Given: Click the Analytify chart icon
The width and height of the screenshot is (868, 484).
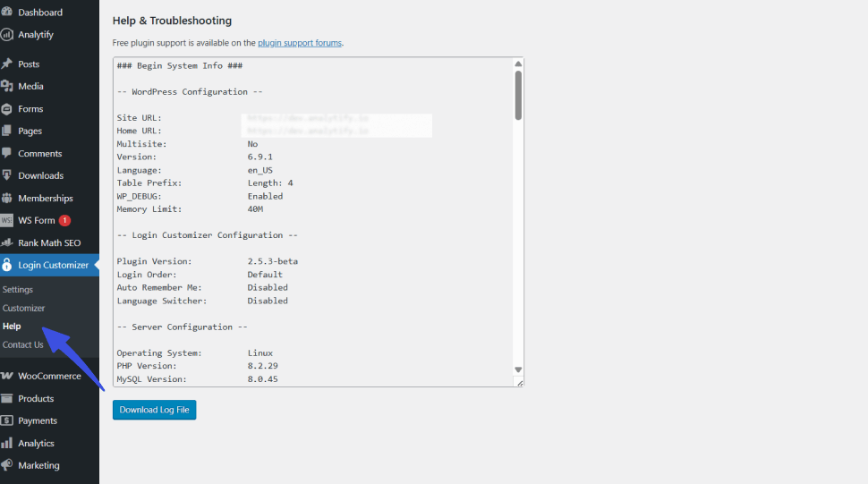Looking at the screenshot, I should tap(6, 34).
